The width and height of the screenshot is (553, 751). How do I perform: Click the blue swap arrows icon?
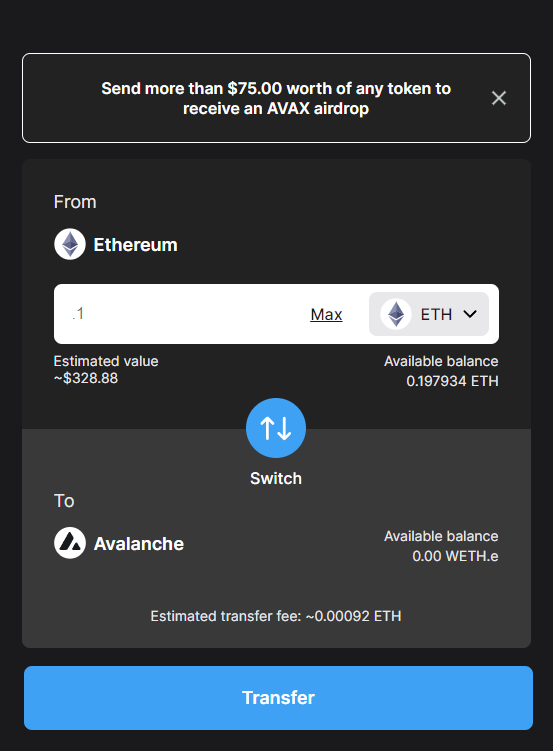tap(276, 428)
